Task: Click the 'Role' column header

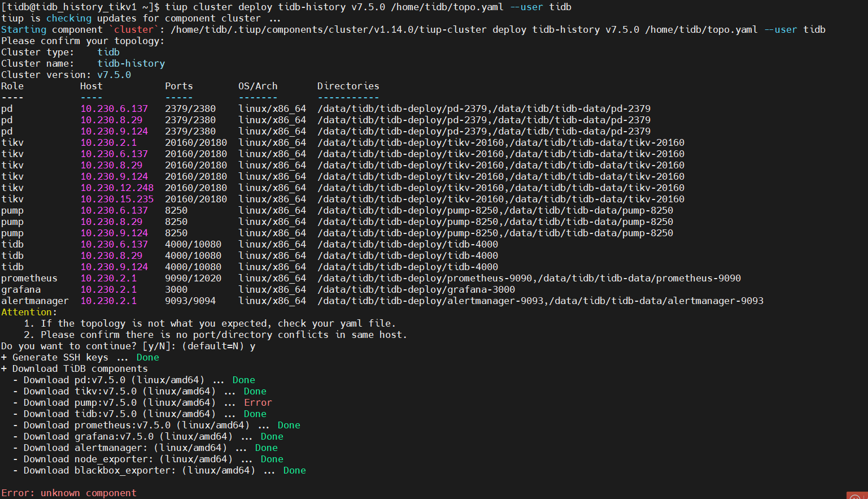Action: pos(12,86)
